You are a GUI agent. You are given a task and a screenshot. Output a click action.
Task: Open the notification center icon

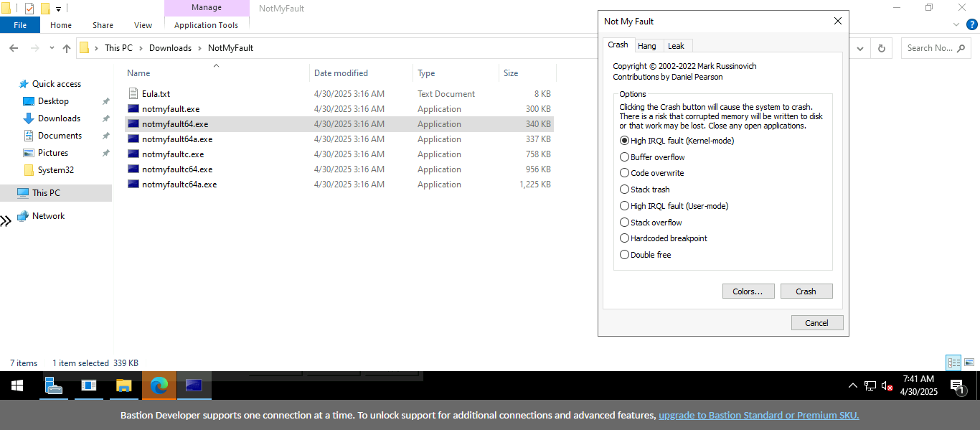957,386
